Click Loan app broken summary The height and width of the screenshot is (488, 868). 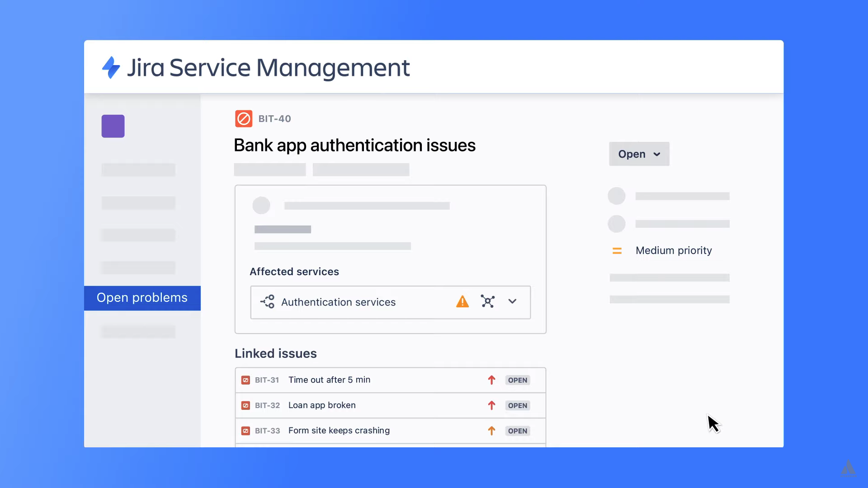(x=322, y=405)
